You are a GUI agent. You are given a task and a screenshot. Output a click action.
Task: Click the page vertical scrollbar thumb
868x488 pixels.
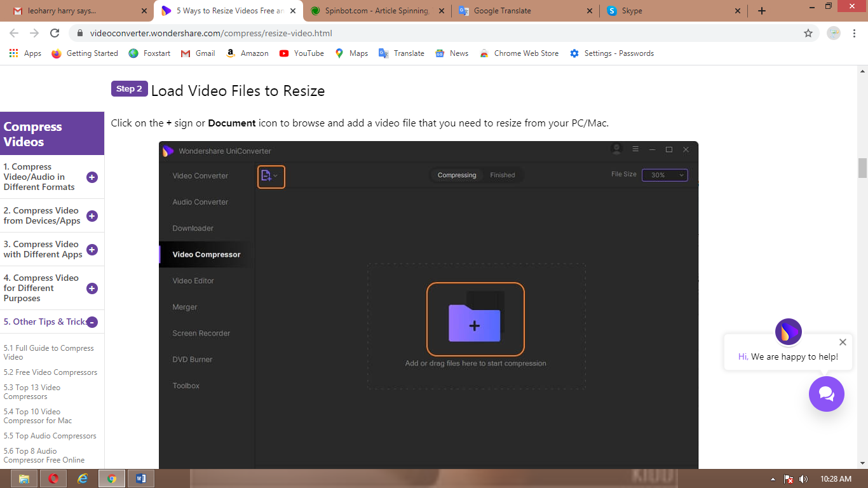(x=862, y=168)
